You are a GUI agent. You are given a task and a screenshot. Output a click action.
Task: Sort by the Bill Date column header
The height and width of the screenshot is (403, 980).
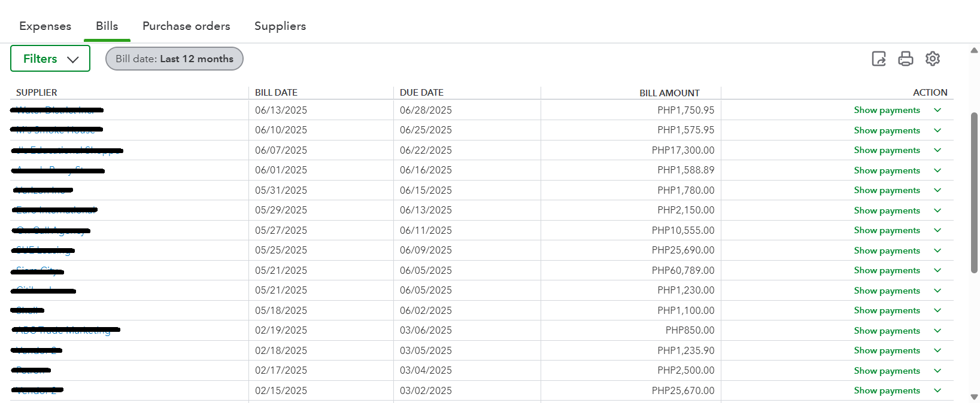[x=276, y=93]
